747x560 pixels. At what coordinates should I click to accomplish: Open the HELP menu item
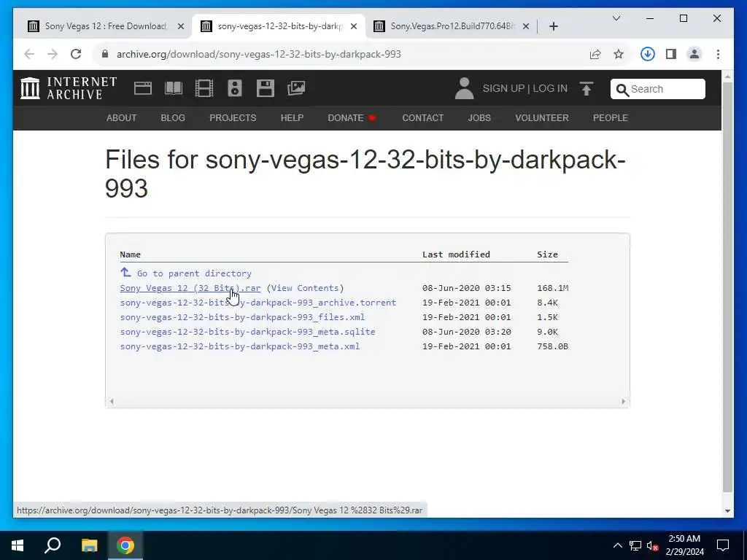[x=292, y=117]
